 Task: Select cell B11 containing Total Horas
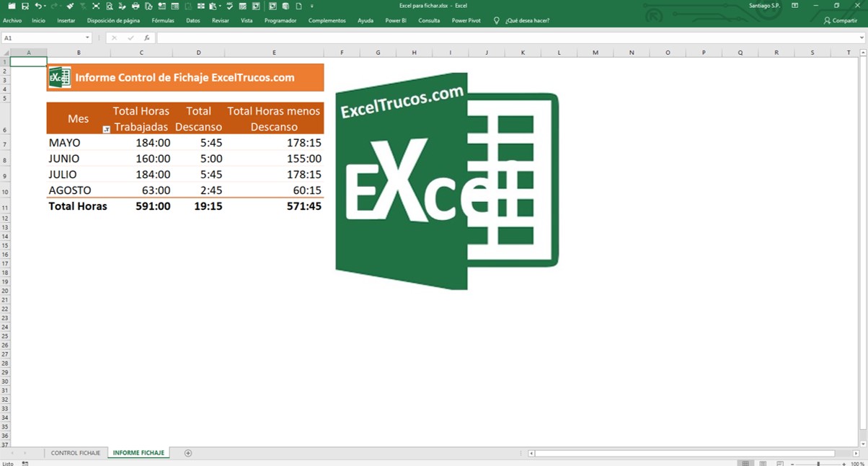tap(78, 206)
